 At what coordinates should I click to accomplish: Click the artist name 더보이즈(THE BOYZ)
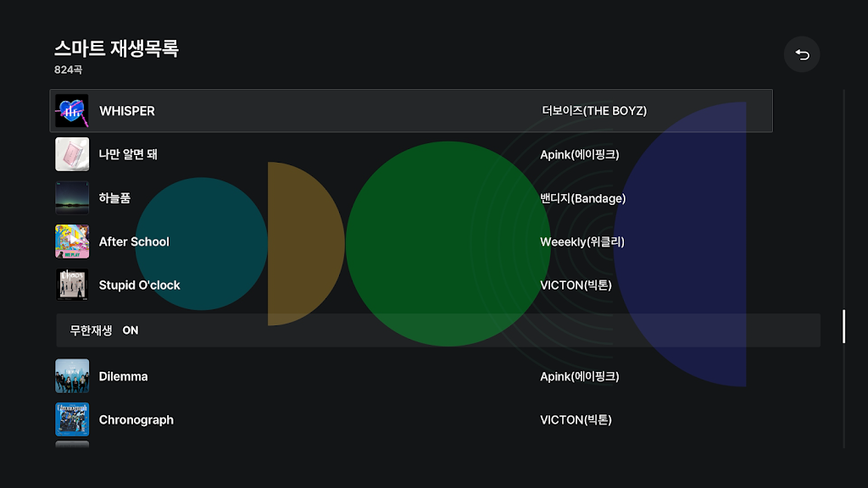[594, 111]
